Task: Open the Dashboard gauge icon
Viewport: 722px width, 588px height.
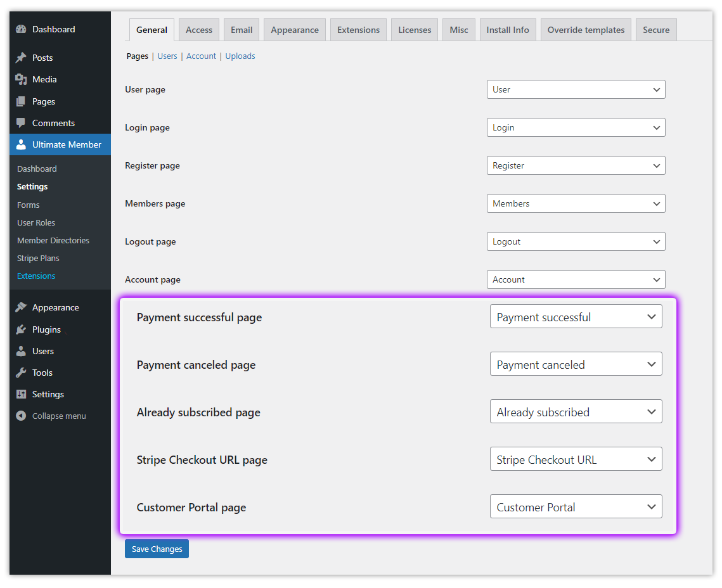Action: pyautogui.click(x=20, y=29)
